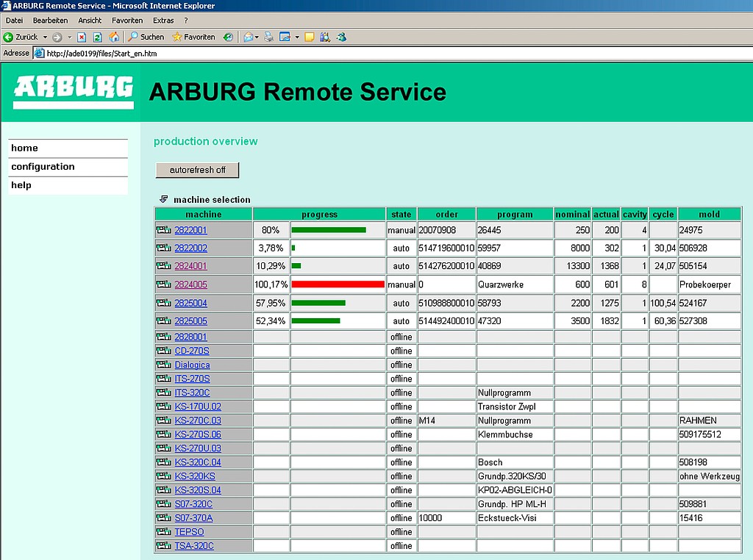Viewport: 753px width, 560px height.
Task: Open the KS-320S.04 machine link
Action: pyautogui.click(x=198, y=490)
